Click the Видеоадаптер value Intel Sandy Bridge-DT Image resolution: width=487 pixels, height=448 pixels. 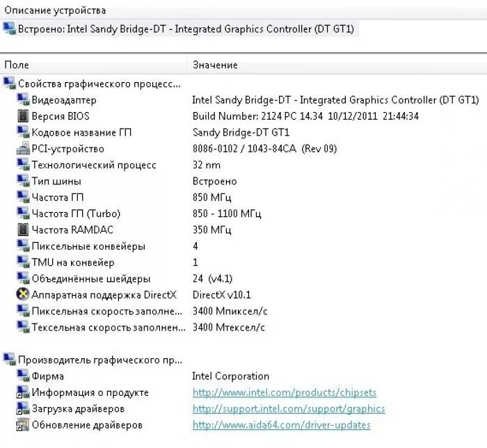(x=336, y=100)
